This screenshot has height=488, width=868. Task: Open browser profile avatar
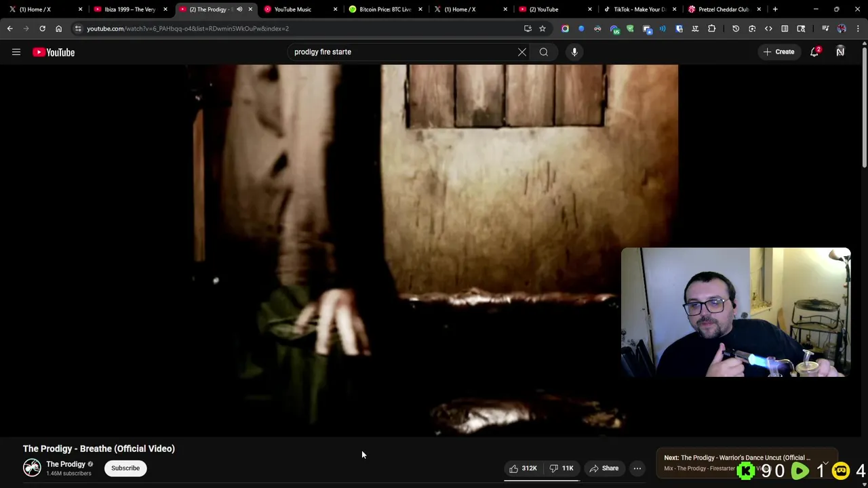pos(842,28)
